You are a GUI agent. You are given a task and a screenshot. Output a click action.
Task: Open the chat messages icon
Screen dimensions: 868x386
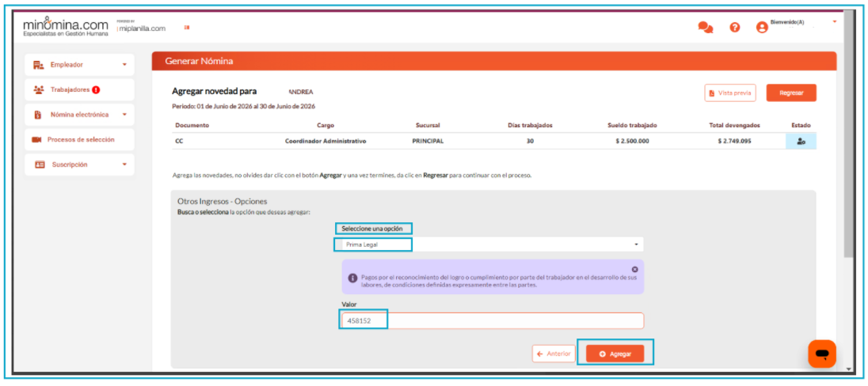(x=705, y=27)
